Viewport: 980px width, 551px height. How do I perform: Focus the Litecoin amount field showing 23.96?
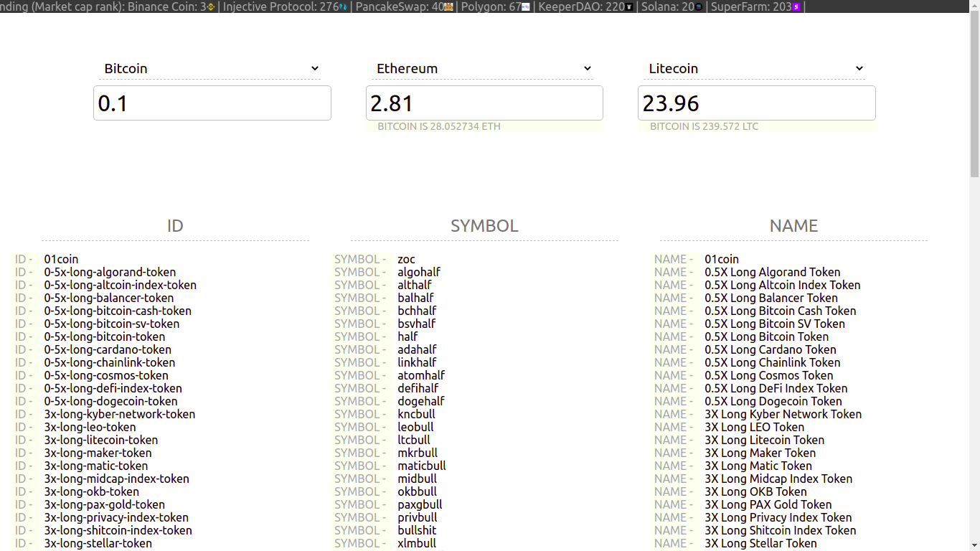[x=757, y=103]
